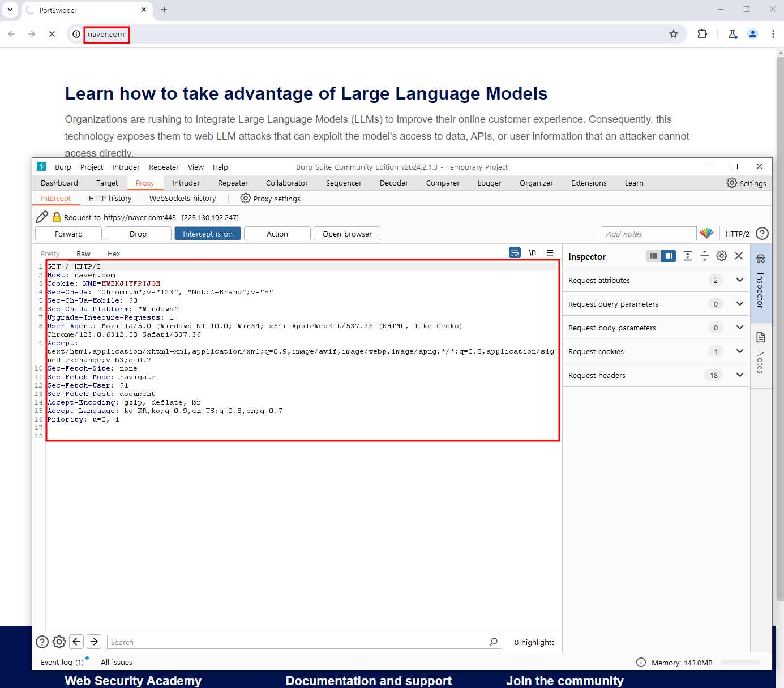This screenshot has height=688, width=784.
Task: View site information icon in address bar
Action: coord(76,34)
